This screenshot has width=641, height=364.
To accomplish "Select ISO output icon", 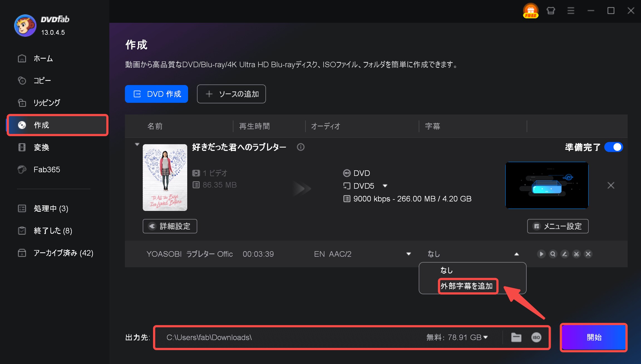I will [x=536, y=337].
